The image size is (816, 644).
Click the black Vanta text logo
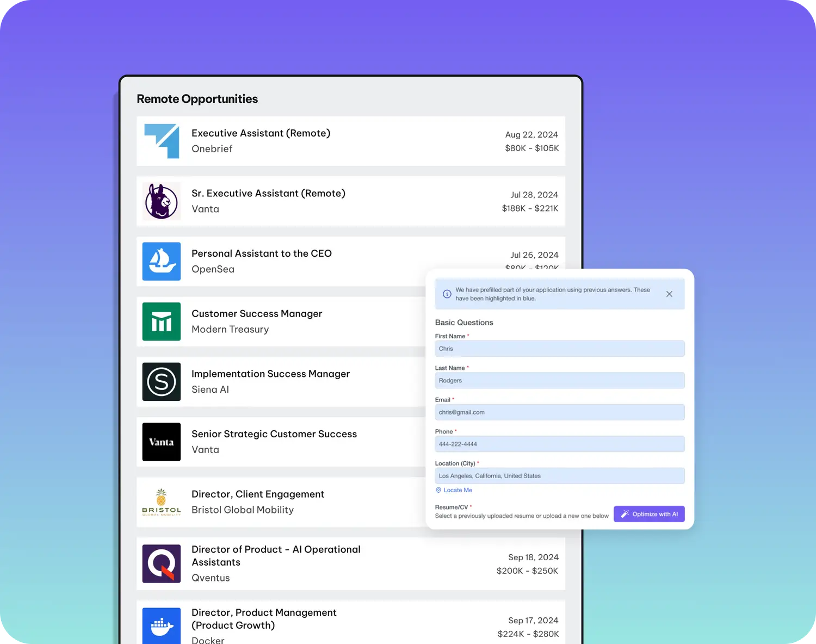pos(162,442)
